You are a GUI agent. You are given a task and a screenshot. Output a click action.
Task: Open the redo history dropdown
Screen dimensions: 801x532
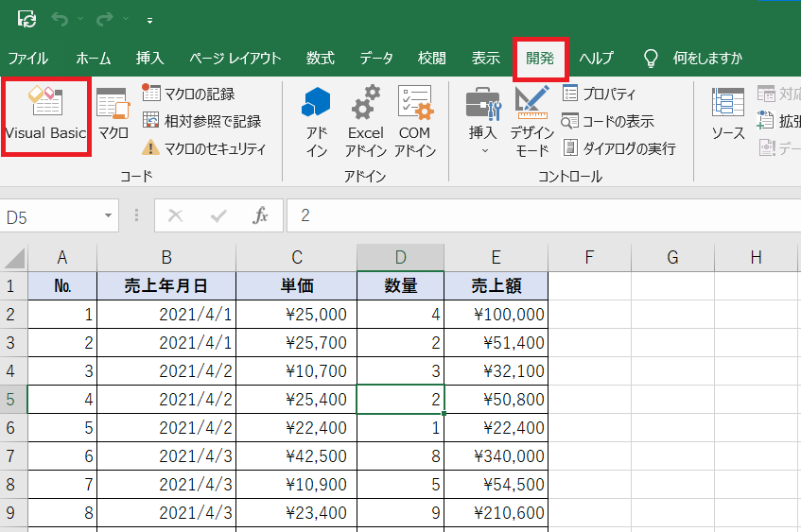pyautogui.click(x=126, y=20)
